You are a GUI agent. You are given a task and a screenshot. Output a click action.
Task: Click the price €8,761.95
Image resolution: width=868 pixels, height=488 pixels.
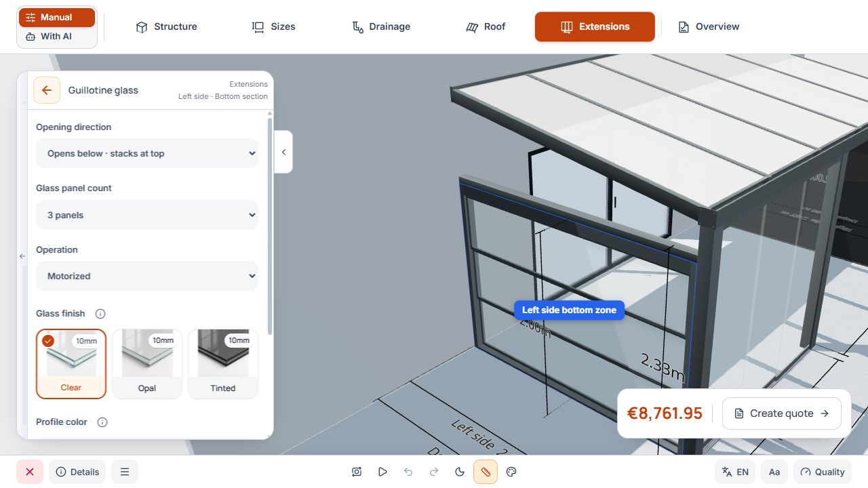pyautogui.click(x=665, y=413)
